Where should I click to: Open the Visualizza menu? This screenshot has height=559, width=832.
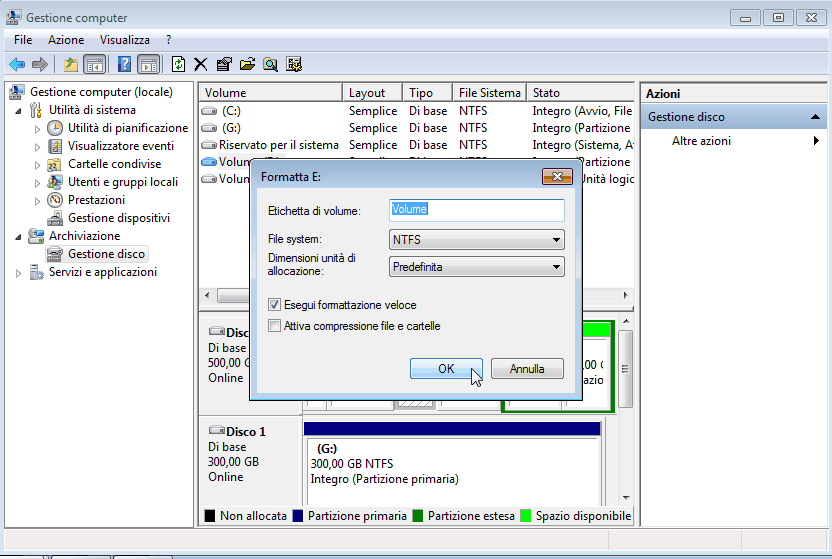pyautogui.click(x=124, y=40)
